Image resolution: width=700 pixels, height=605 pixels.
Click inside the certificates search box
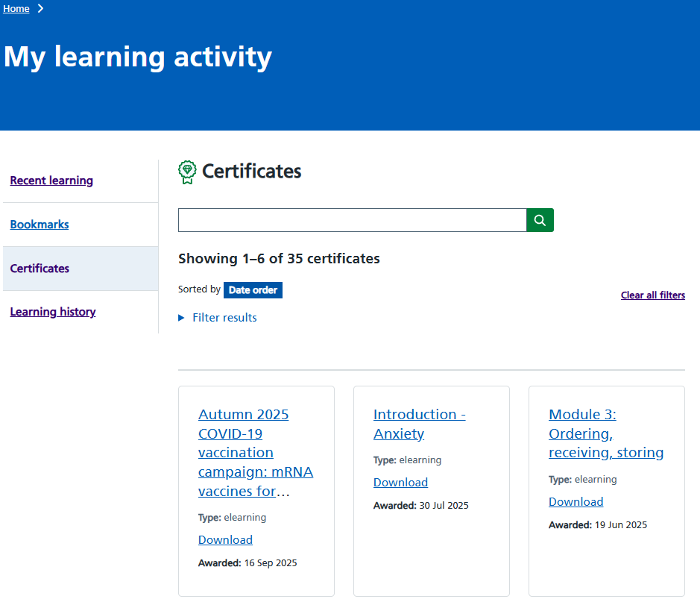(350, 220)
